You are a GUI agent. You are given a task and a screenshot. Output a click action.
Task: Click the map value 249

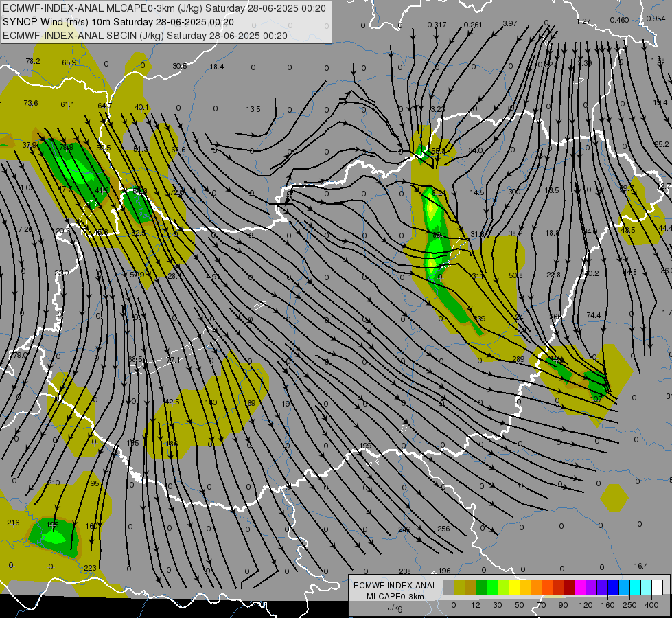[x=404, y=529]
